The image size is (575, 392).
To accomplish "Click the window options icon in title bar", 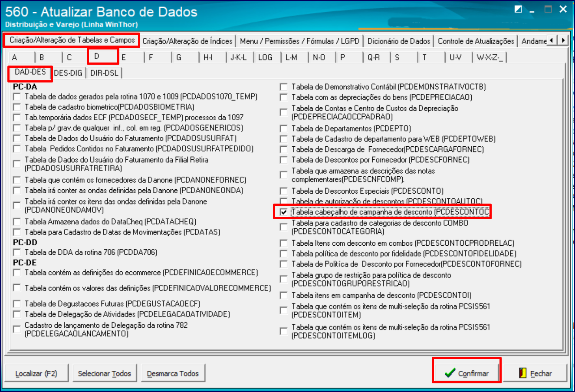I will (x=519, y=9).
